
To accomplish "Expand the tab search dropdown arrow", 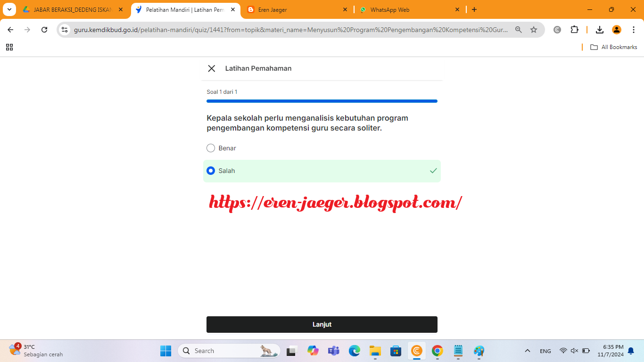I will 9,9.
